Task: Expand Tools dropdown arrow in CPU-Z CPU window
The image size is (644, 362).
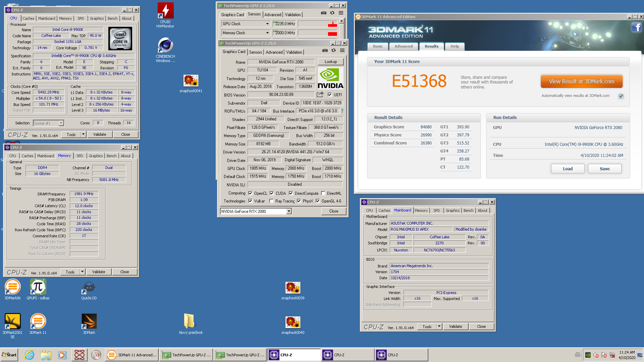Action: tap(84, 134)
